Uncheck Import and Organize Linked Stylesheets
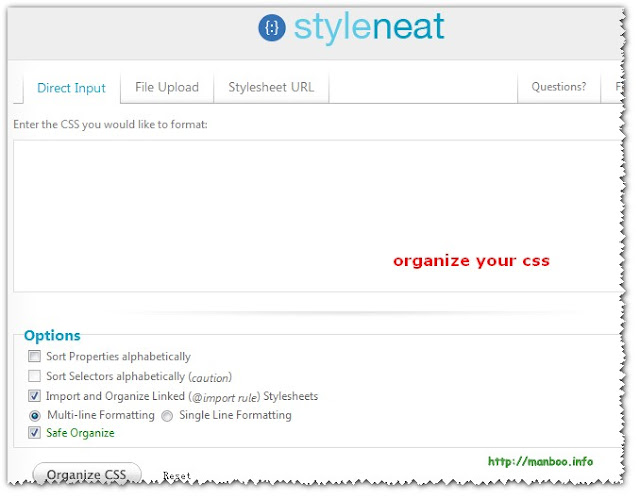This screenshot has width=640, height=499. pos(34,396)
